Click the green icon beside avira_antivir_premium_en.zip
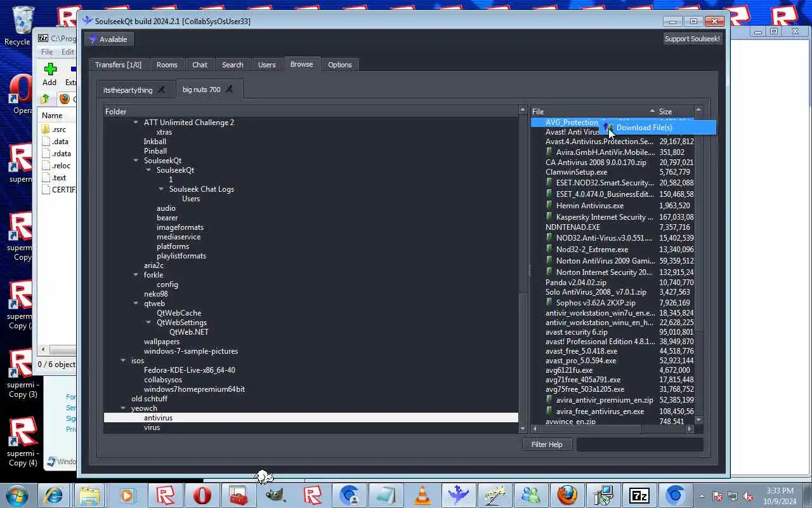 point(550,400)
